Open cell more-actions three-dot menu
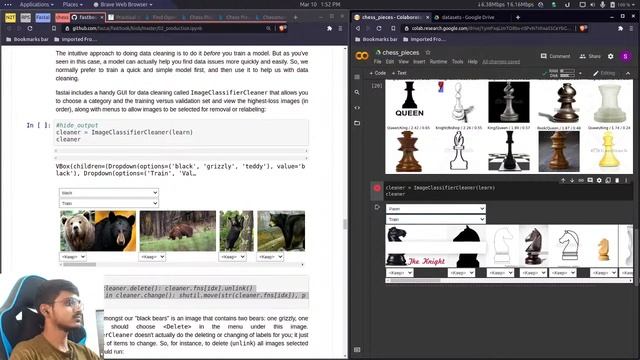Screen dimensions: 640x360 (x=626, y=180)
